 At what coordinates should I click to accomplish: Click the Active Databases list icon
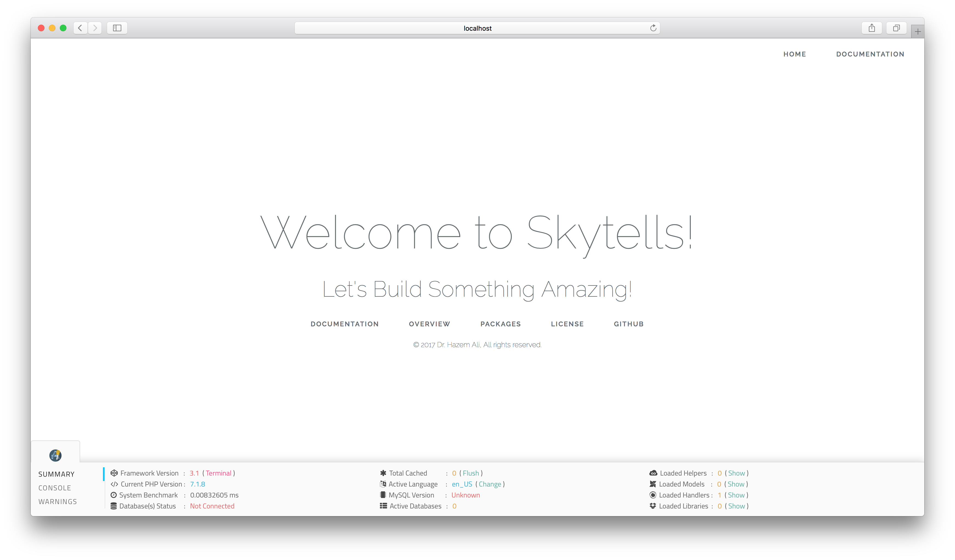(x=384, y=506)
